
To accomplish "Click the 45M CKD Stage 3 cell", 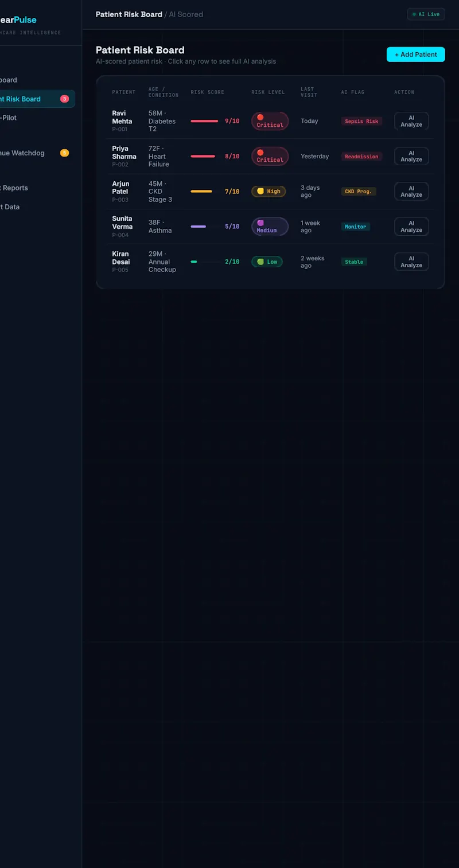I will [160, 191].
